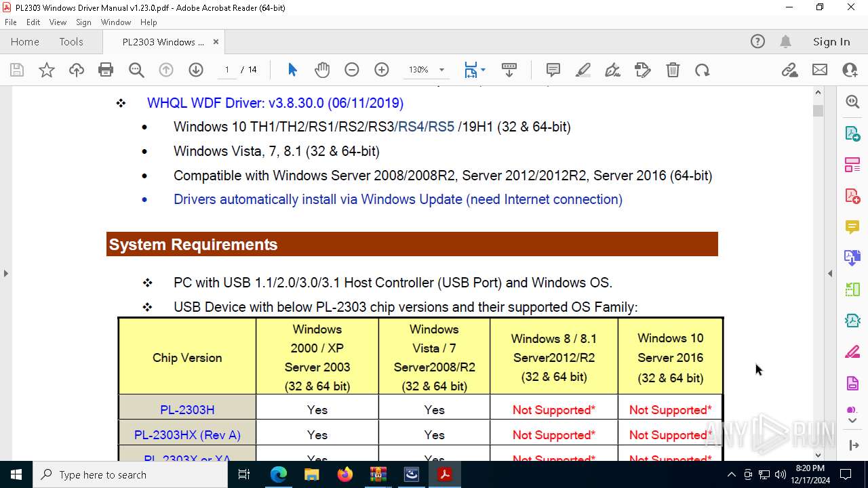Switch to the Tools tab
The image size is (868, 488).
[71, 41]
